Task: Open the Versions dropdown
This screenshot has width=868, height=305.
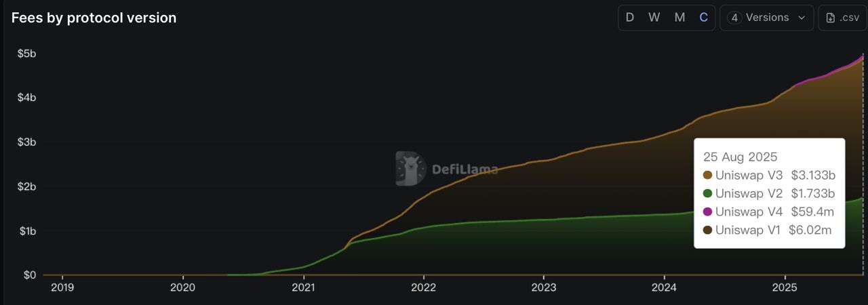Action: [x=766, y=18]
